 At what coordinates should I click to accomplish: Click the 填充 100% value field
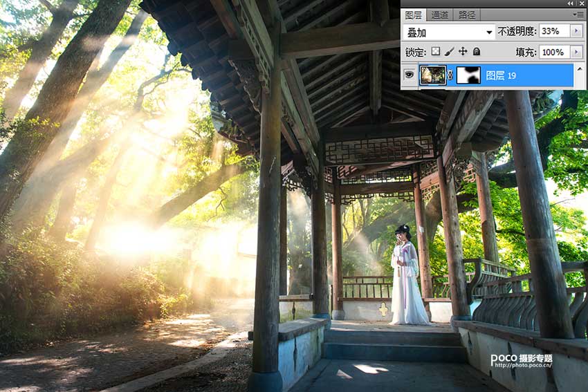click(553, 52)
